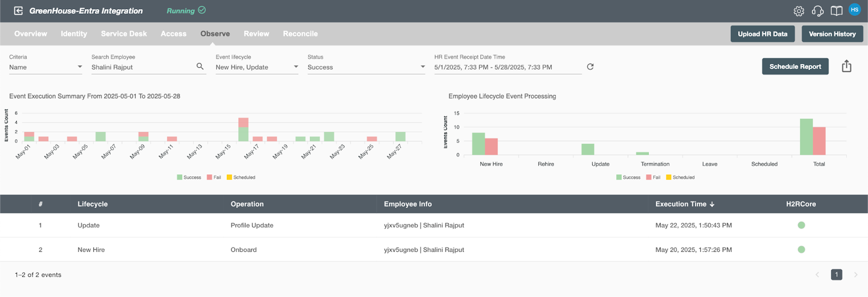The image size is (868, 297).
Task: Open the settings gear icon
Action: [799, 11]
